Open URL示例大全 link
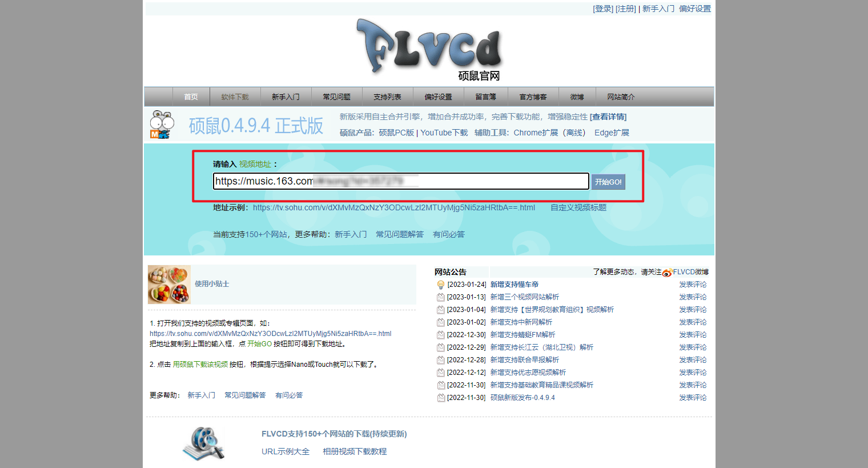The height and width of the screenshot is (468, 868). click(x=286, y=451)
